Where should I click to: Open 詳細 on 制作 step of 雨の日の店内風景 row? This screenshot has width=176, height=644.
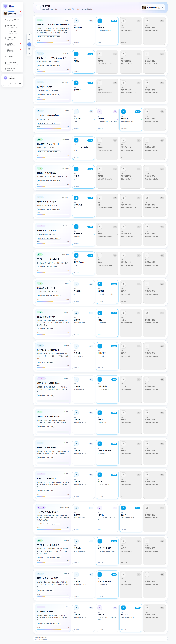click(x=115, y=83)
